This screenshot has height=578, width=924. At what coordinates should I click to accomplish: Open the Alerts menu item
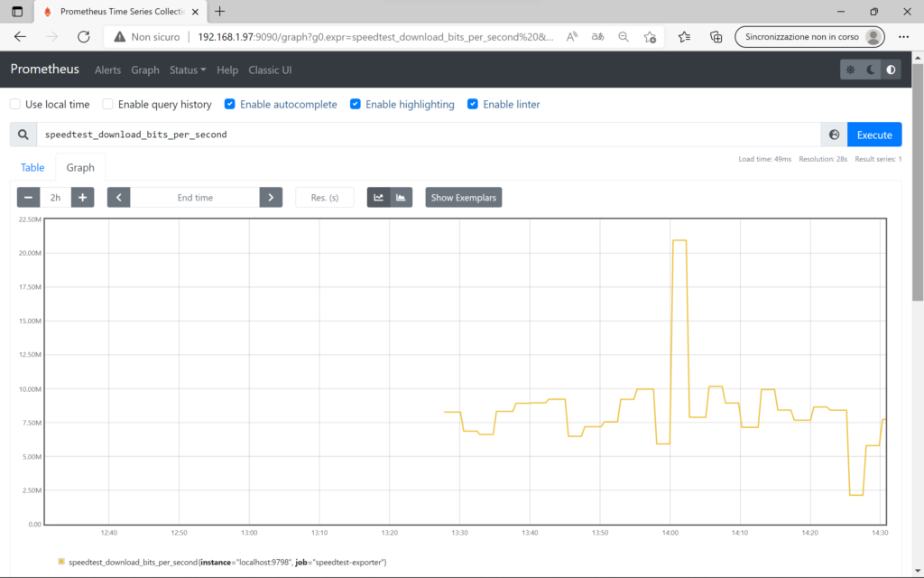107,70
